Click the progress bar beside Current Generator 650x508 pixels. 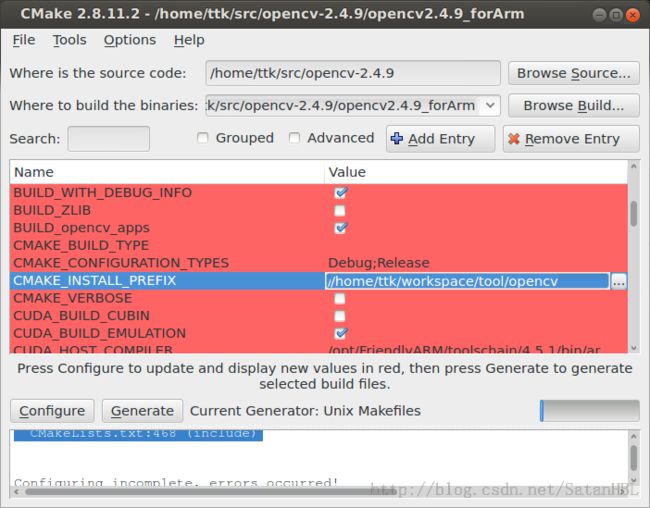[589, 411]
